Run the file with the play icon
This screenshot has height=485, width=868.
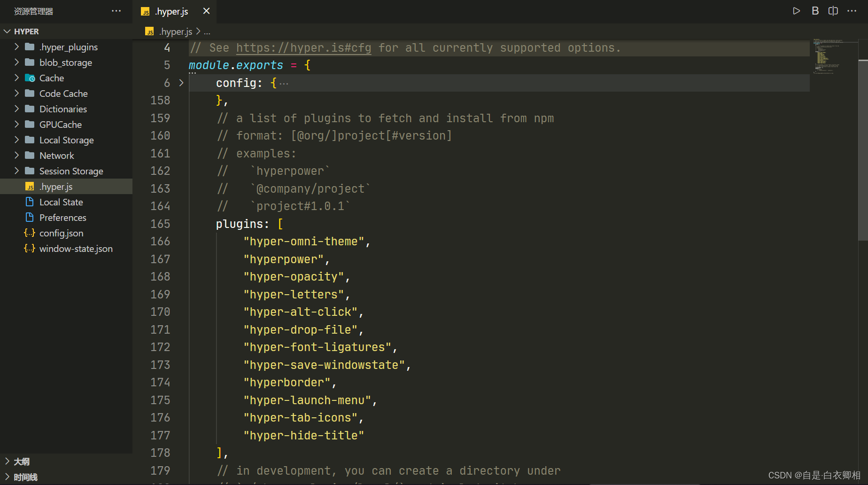(x=796, y=11)
